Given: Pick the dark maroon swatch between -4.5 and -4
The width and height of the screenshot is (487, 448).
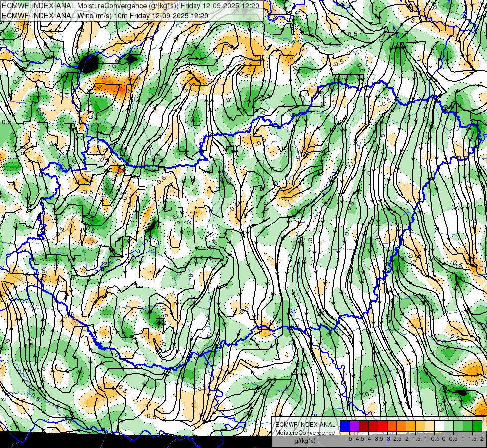Looking at the screenshot, I should pyautogui.click(x=364, y=426).
